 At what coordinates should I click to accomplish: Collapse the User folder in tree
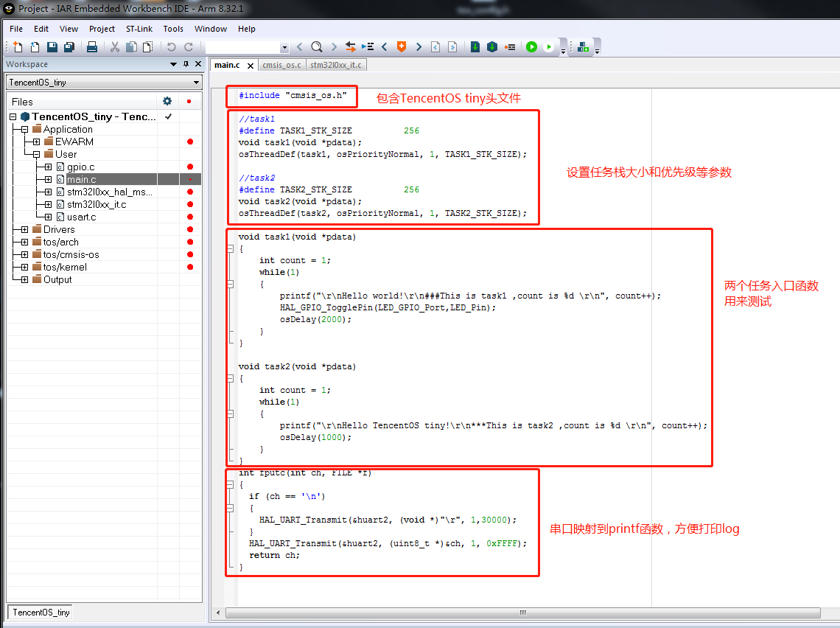coord(36,154)
